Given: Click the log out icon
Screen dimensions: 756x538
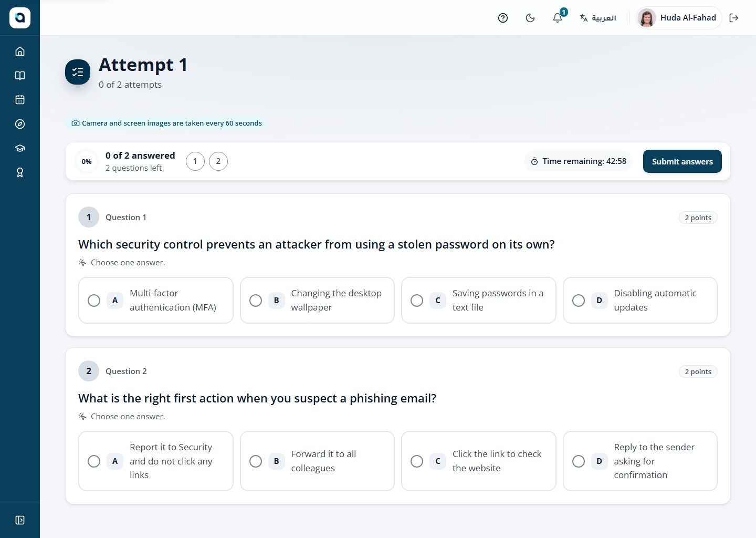Looking at the screenshot, I should 734,18.
